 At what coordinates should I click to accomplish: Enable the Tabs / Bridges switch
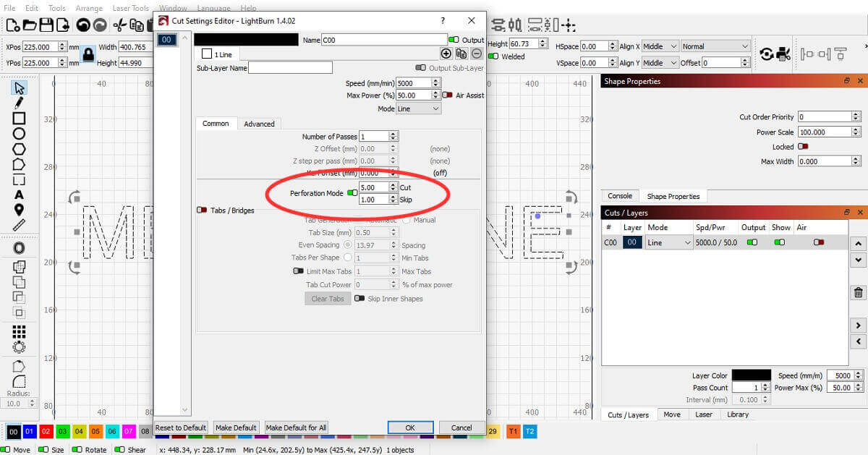pyautogui.click(x=202, y=211)
